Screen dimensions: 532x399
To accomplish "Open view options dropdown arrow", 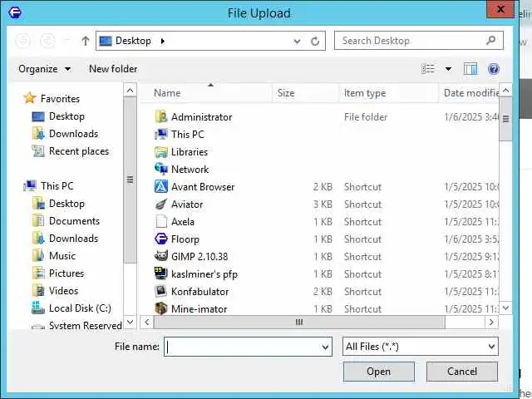I will click(x=448, y=69).
